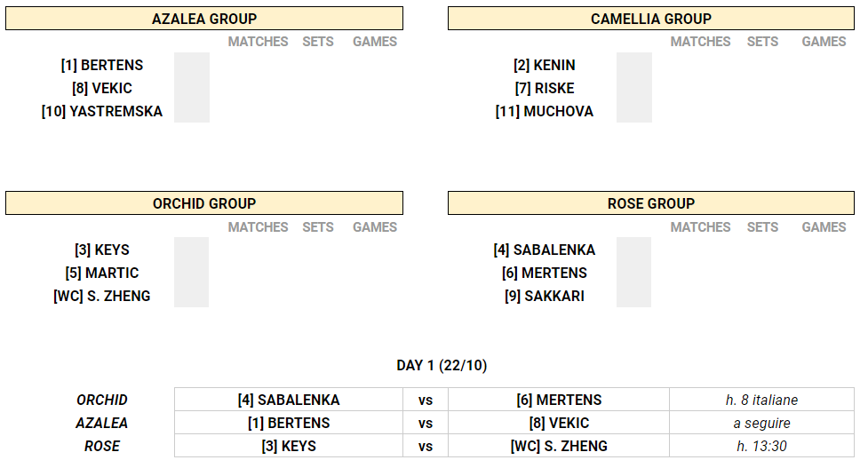
Task: Select [11] MUCHOVA player entry
Action: 544,111
